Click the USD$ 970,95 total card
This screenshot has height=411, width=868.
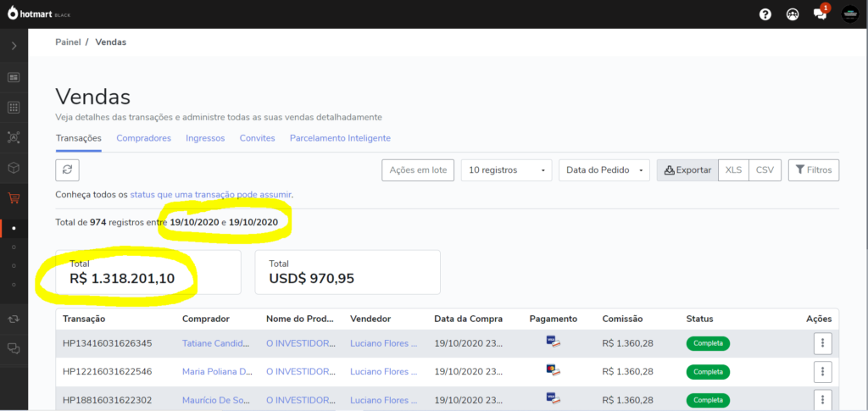click(x=348, y=272)
